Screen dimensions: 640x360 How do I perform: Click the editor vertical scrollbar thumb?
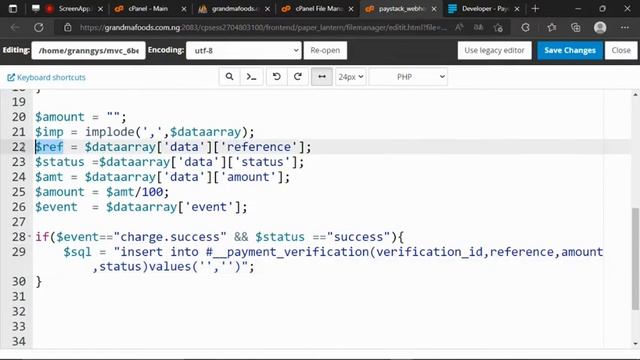point(635,259)
